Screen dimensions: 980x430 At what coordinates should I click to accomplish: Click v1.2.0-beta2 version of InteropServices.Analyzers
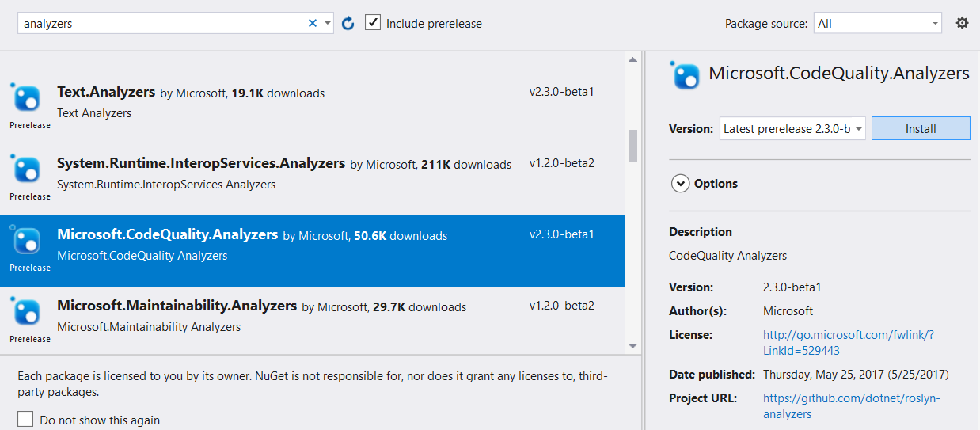click(x=562, y=163)
